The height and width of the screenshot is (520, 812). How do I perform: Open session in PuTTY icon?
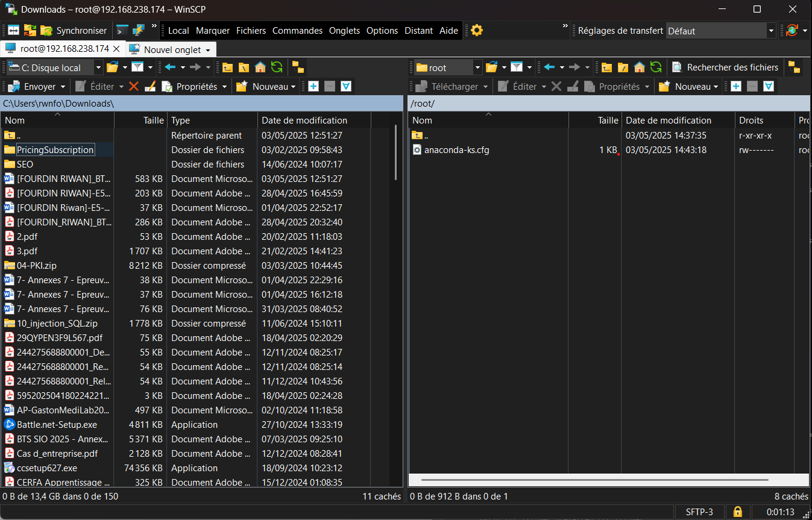tap(139, 30)
